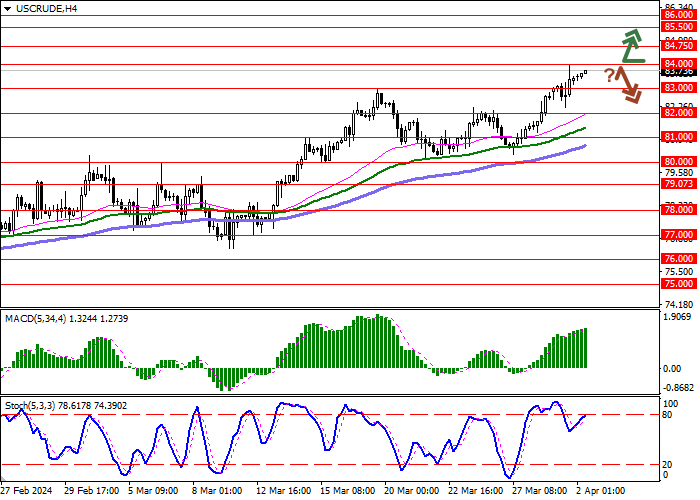700x500 pixels.
Task: Click the Stochastic 100 scale label
Action: click(671, 404)
